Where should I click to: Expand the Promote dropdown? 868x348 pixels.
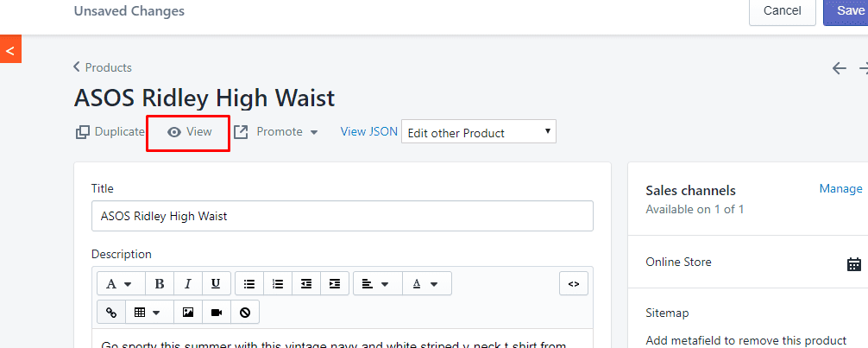click(x=276, y=132)
